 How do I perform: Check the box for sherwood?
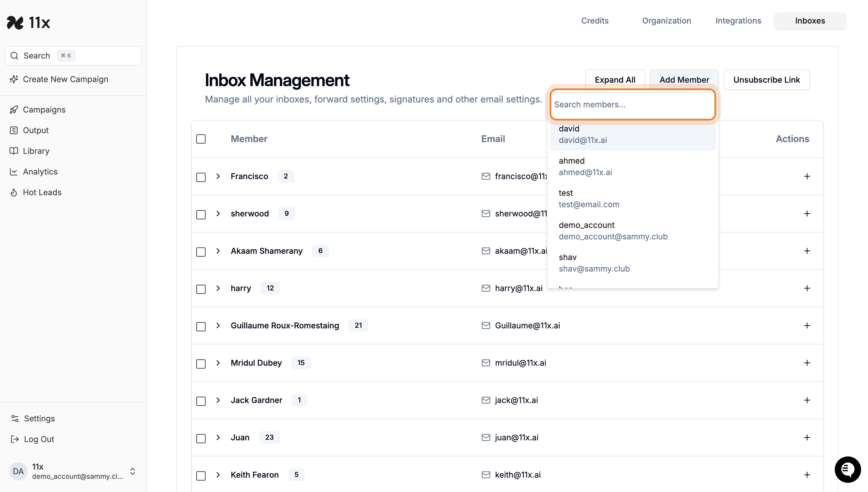[201, 215]
